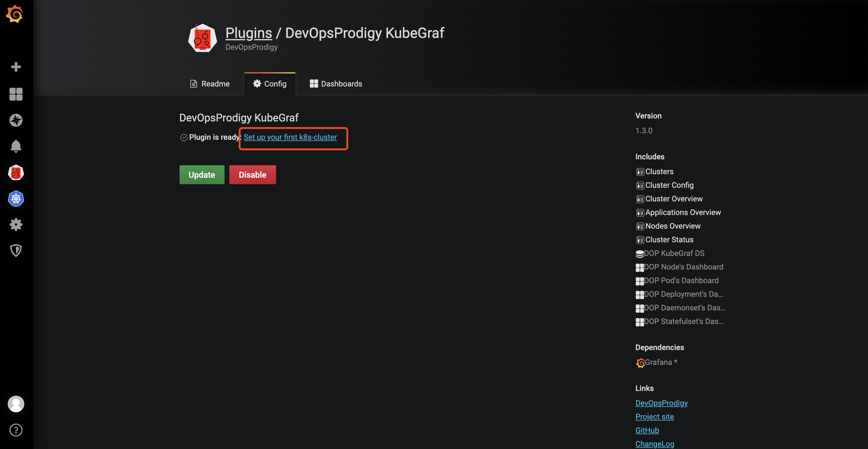Click the red Disable button
The image size is (868, 449).
[253, 175]
